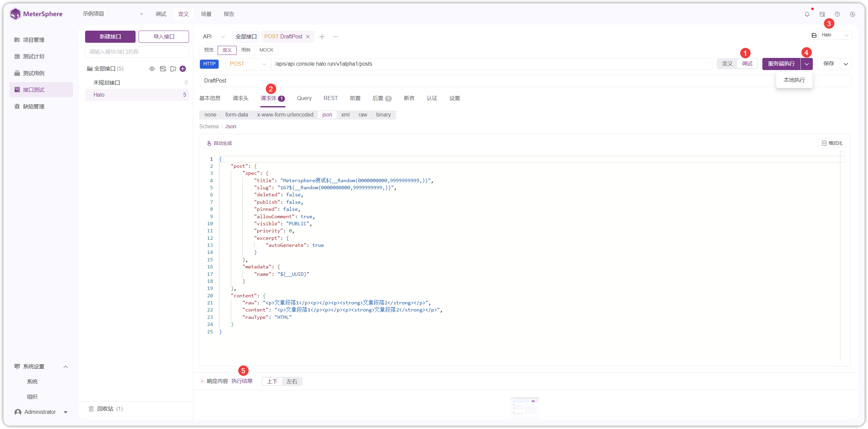Viewport: 868px width, 429px height.
Task: Click the add-folder icon in module tree
Action: tap(173, 69)
